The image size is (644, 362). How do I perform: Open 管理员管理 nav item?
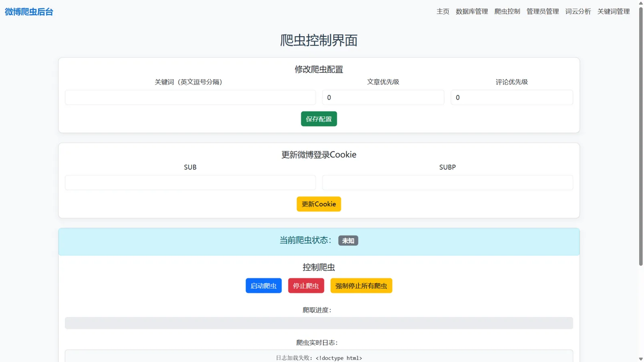click(x=543, y=12)
